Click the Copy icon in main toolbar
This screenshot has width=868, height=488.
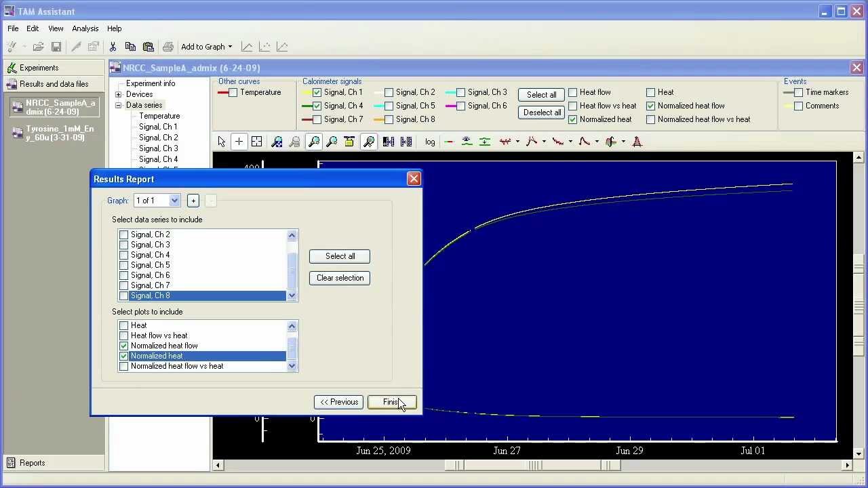coord(130,47)
